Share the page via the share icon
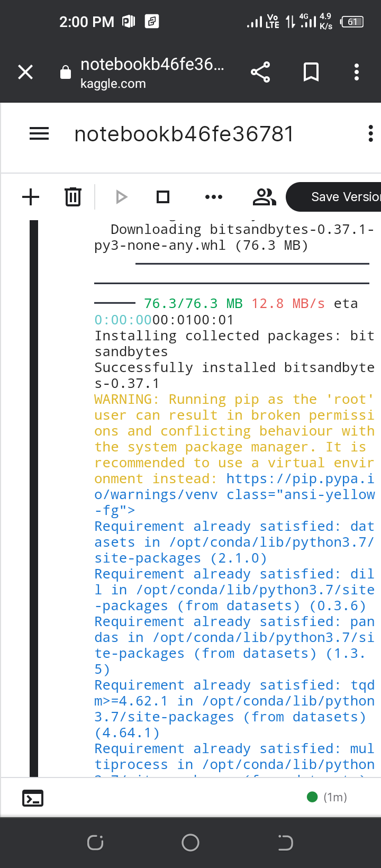The image size is (381, 868). pos(260,72)
